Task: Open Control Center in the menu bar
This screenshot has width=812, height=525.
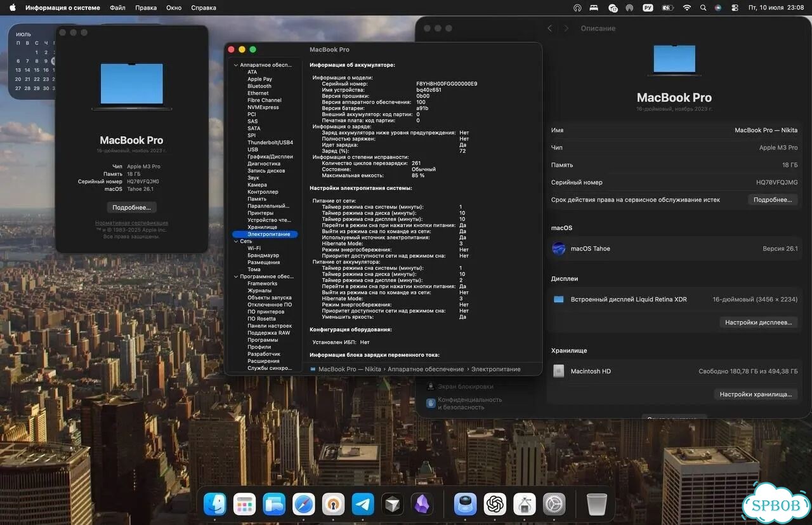Action: pos(735,8)
